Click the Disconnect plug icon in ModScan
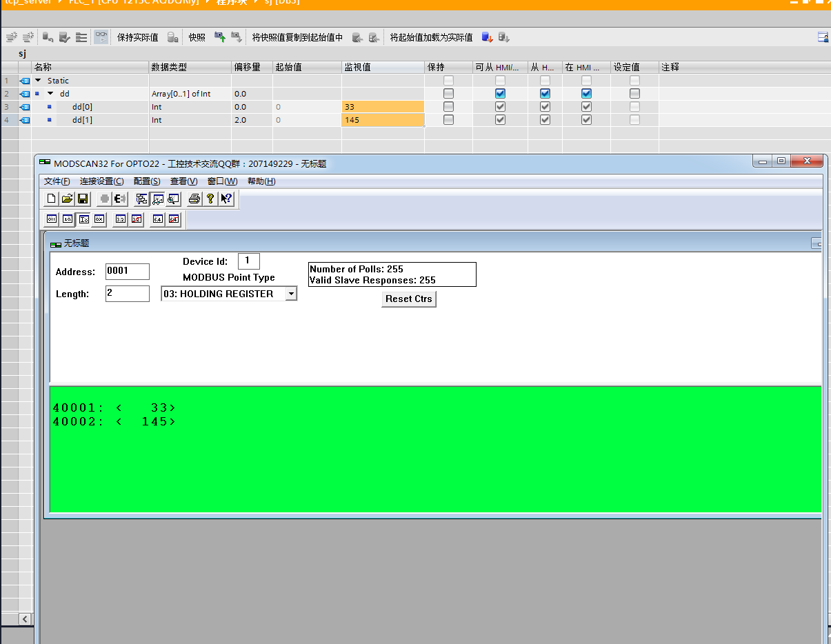The width and height of the screenshot is (831, 644). [x=119, y=199]
